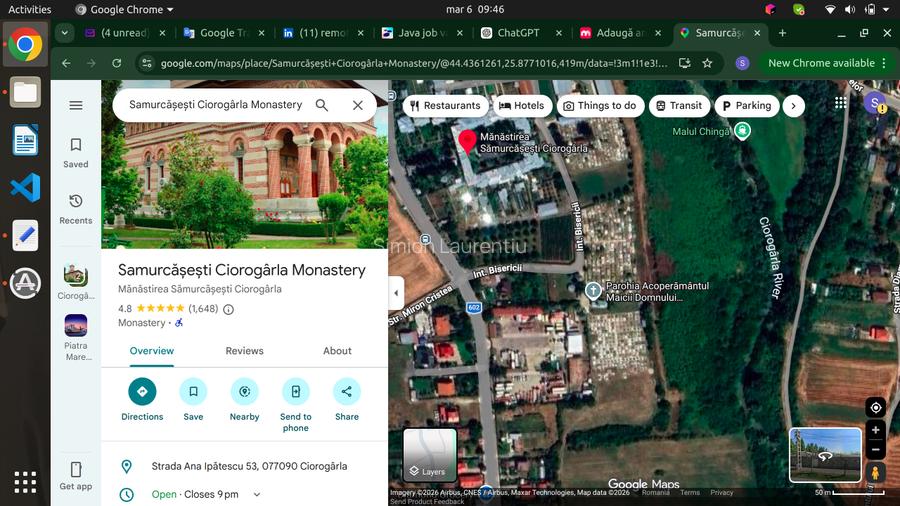This screenshot has height=506, width=900.
Task: Share this place via Share icon
Action: pyautogui.click(x=347, y=392)
